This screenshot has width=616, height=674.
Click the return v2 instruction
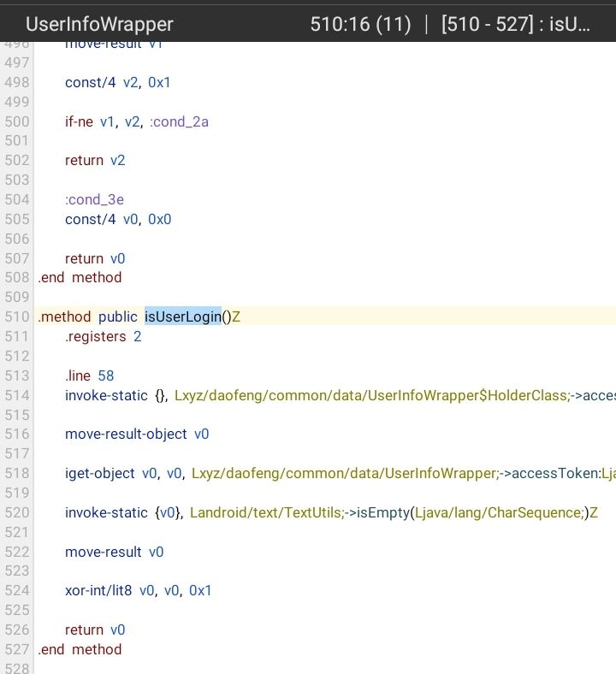click(95, 160)
